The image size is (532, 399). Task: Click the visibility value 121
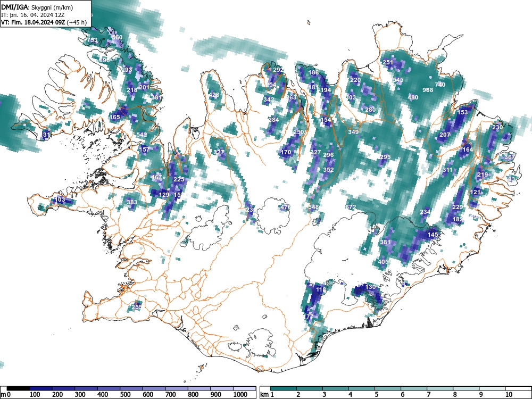pyautogui.click(x=475, y=192)
